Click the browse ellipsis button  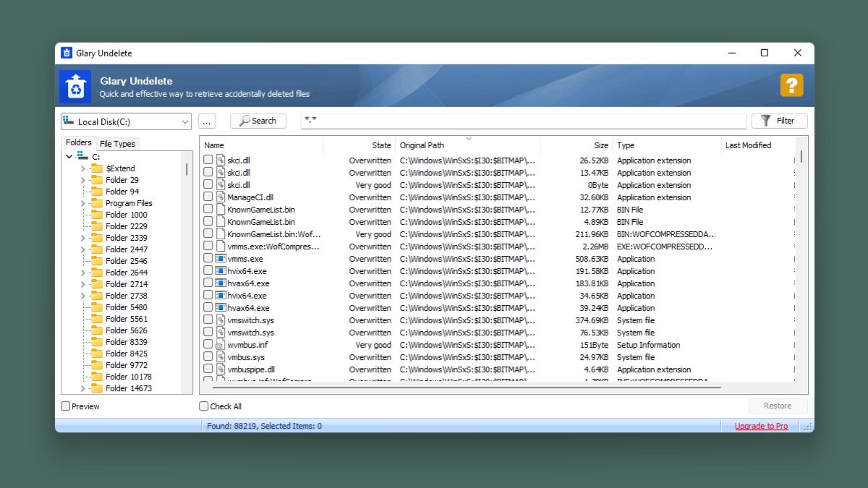(207, 121)
